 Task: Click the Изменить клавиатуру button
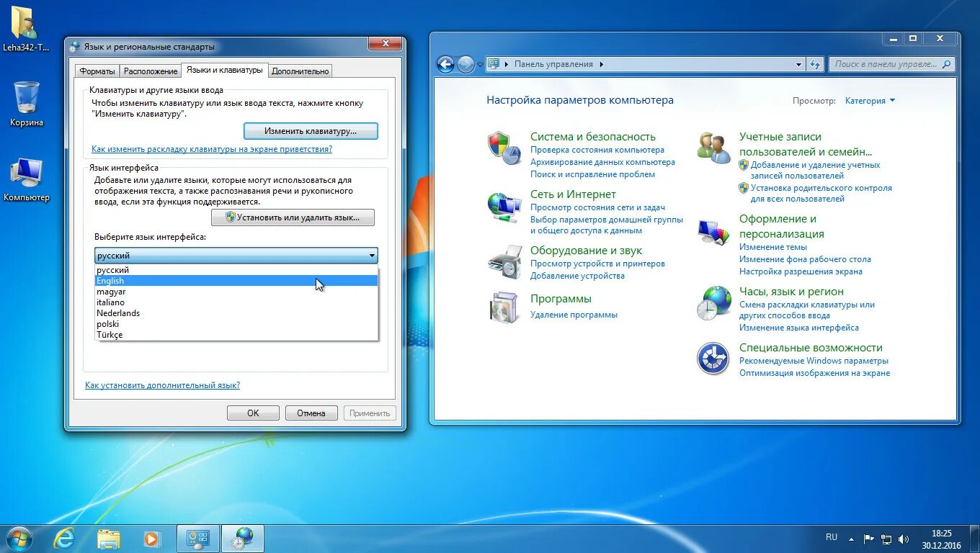(311, 131)
